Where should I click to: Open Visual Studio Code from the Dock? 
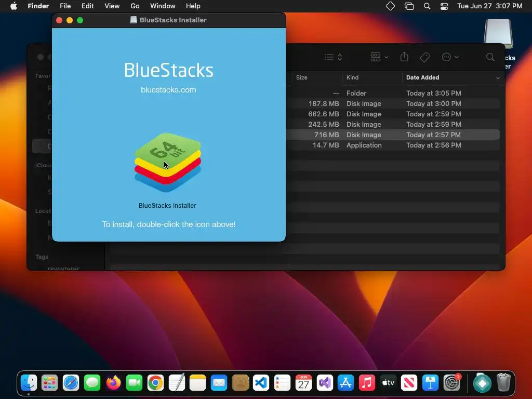click(x=261, y=383)
